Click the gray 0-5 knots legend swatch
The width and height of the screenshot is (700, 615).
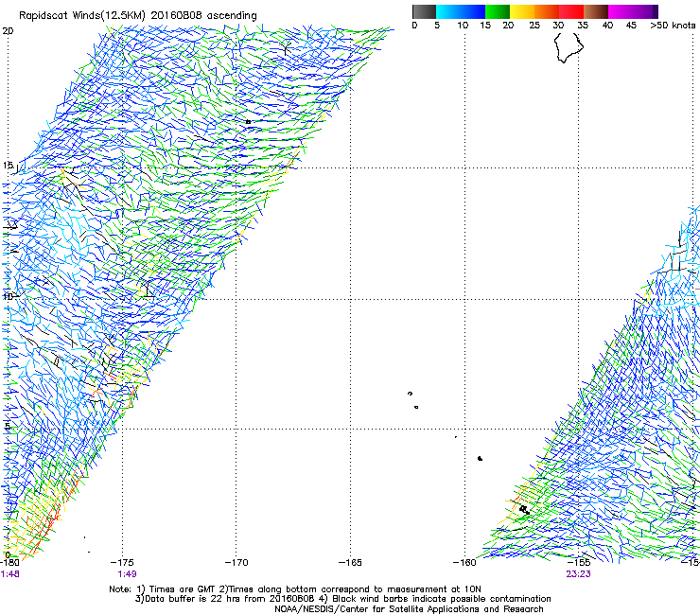coord(424,11)
